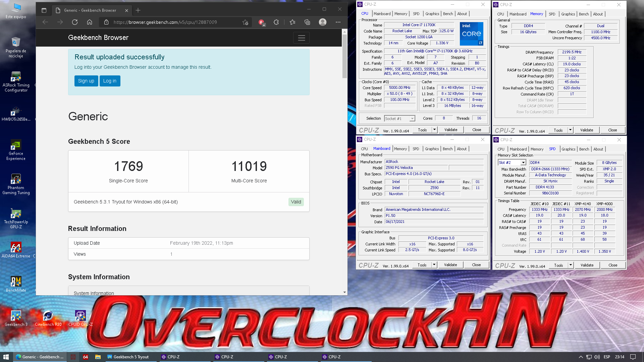This screenshot has width=644, height=362.
Task: Open the browser profile avatar
Action: pyautogui.click(x=323, y=22)
